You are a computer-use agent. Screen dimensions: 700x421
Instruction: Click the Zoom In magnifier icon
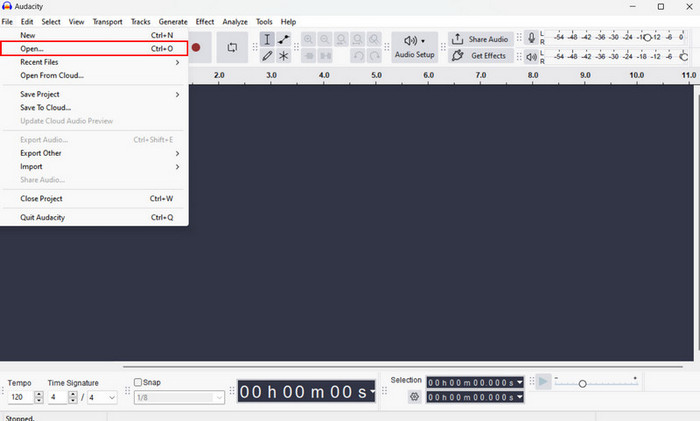308,39
